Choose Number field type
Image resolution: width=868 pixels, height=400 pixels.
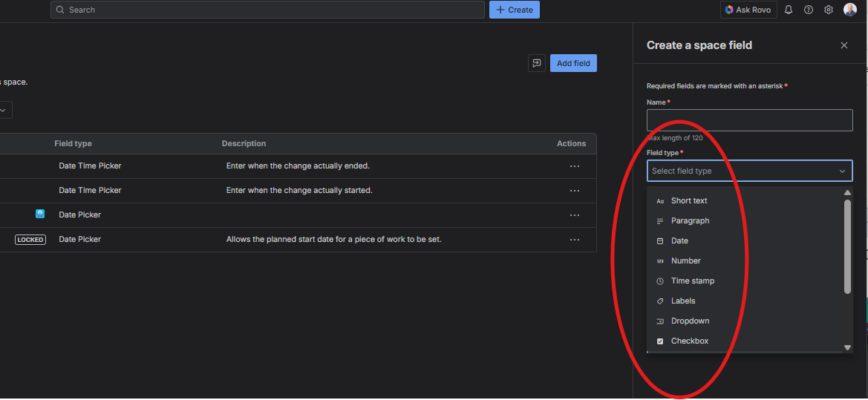tap(745, 260)
